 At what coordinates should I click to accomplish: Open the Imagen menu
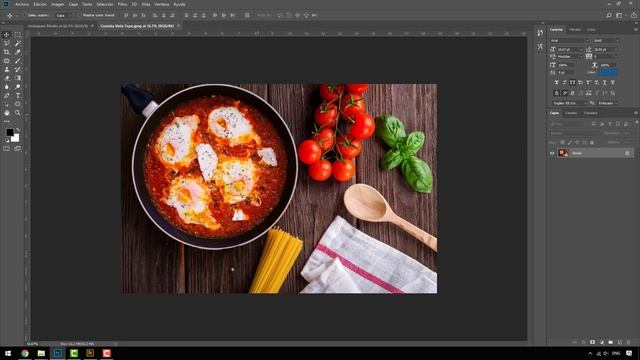58,4
